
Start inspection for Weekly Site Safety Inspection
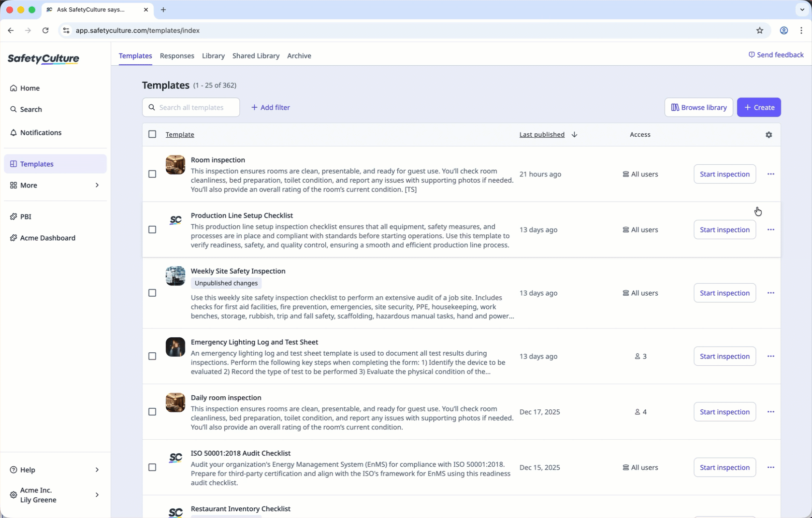click(725, 293)
